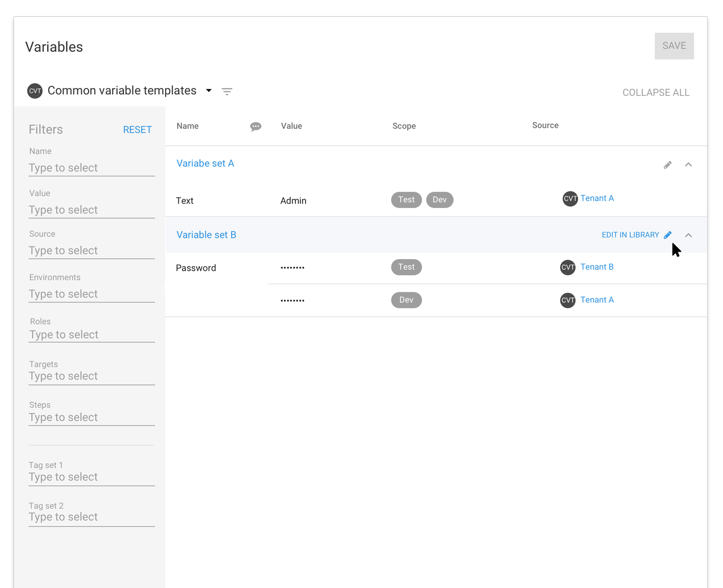The width and height of the screenshot is (723, 588).
Task: Collapse Variable set B using the chevron
Action: pos(688,235)
